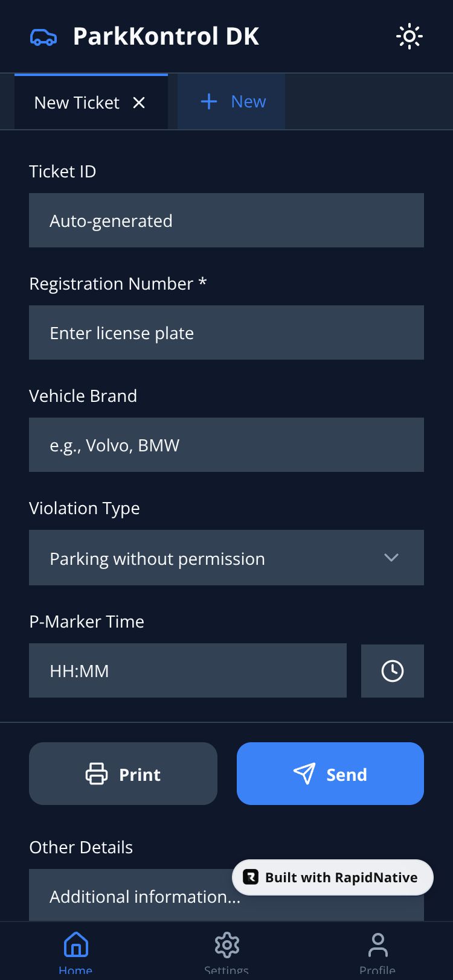The image size is (453, 980).
Task: Open Settings from the bottom navigation
Action: [226, 950]
